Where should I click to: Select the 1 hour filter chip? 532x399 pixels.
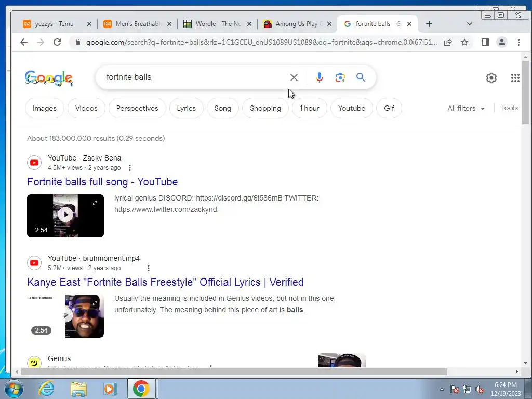click(x=310, y=108)
